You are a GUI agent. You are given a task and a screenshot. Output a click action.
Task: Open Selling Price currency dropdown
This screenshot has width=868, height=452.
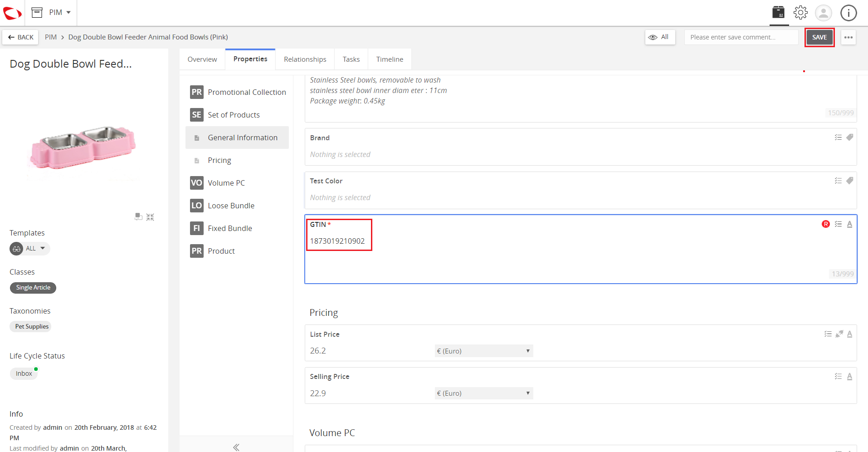coord(483,393)
